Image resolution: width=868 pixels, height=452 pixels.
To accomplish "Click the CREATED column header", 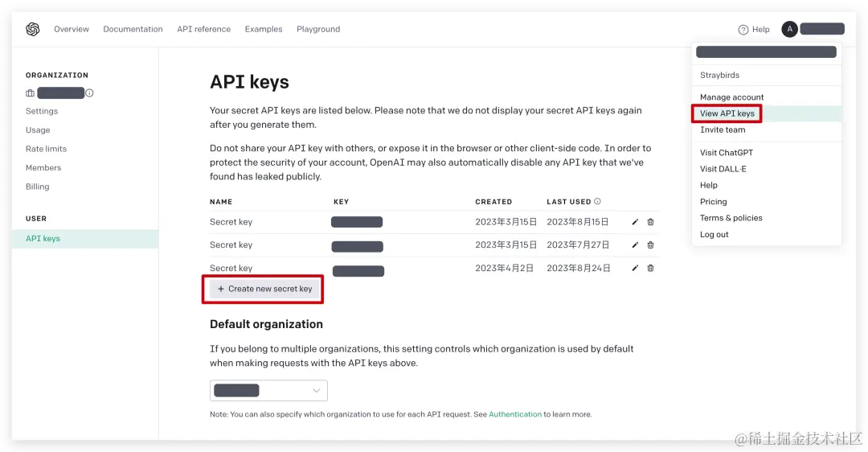I will [x=493, y=202].
